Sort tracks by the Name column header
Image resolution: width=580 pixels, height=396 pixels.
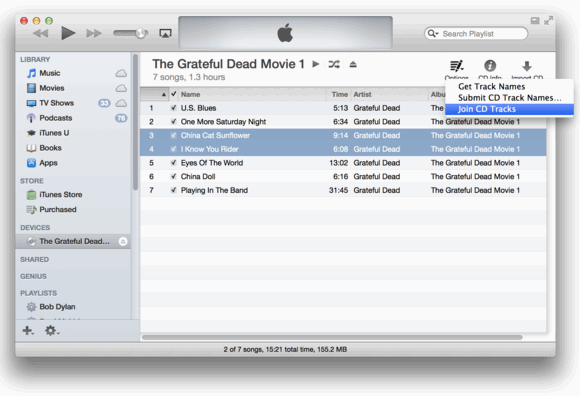252,95
